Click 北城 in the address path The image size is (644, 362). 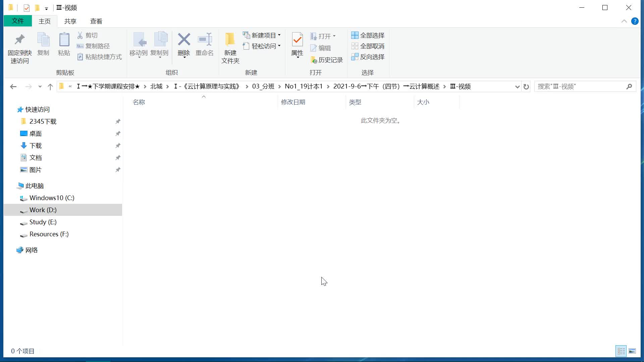pos(156,86)
